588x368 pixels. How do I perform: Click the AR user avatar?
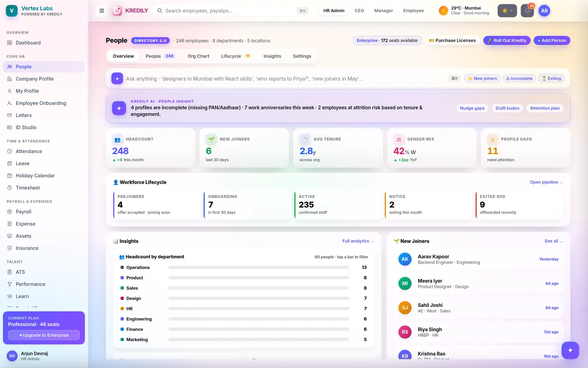click(x=544, y=11)
